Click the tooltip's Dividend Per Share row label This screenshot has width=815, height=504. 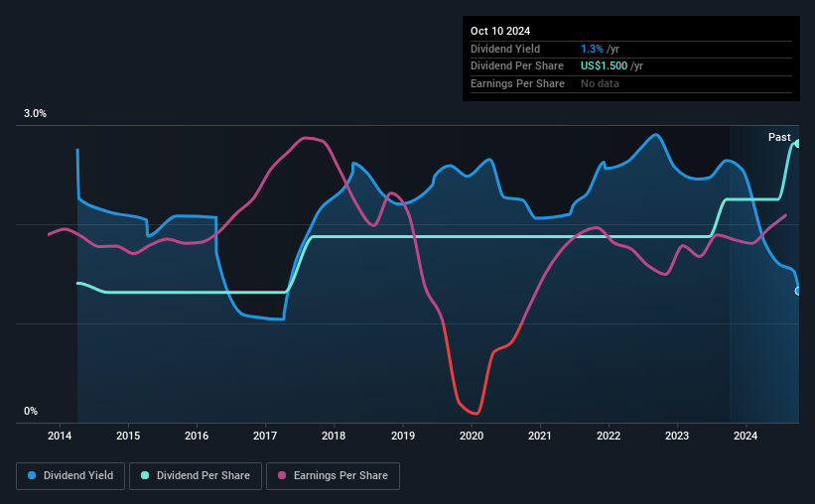point(516,66)
